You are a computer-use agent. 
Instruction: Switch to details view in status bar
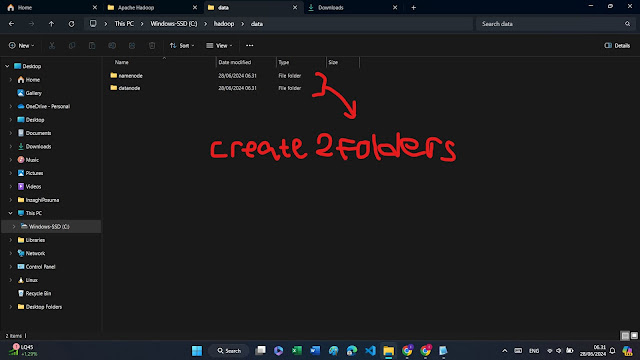[625, 336]
